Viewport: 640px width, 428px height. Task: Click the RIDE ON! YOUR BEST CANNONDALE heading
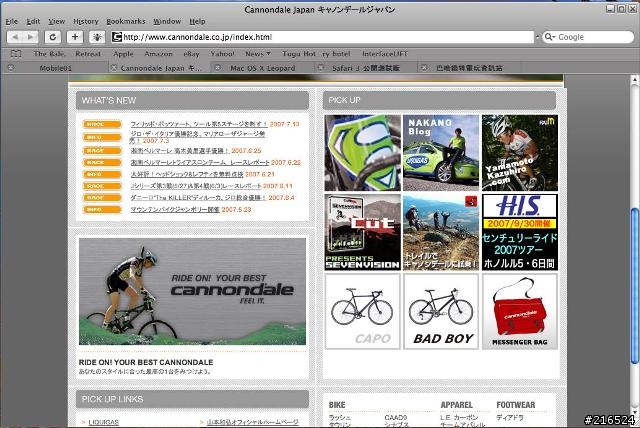point(146,362)
